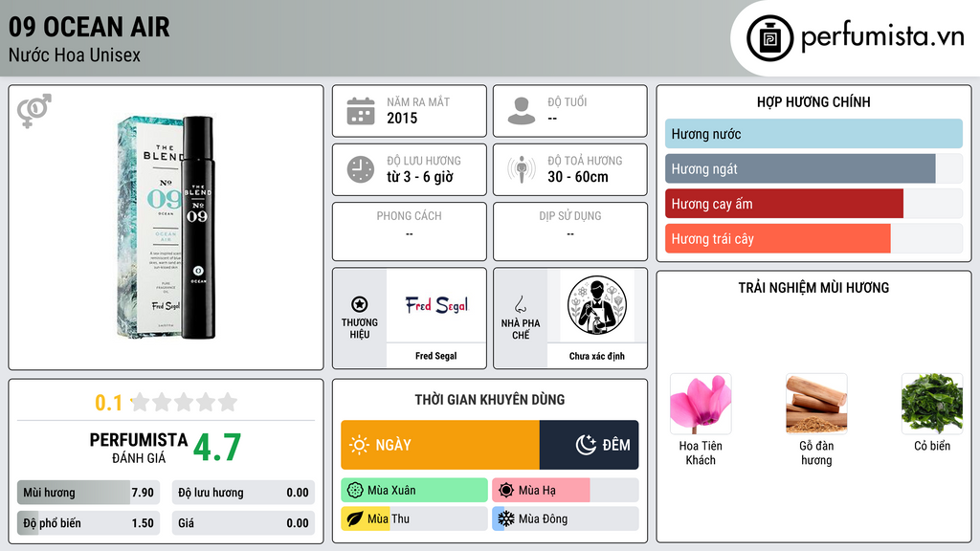
Task: Click the 2015 release year value
Action: pos(402,118)
